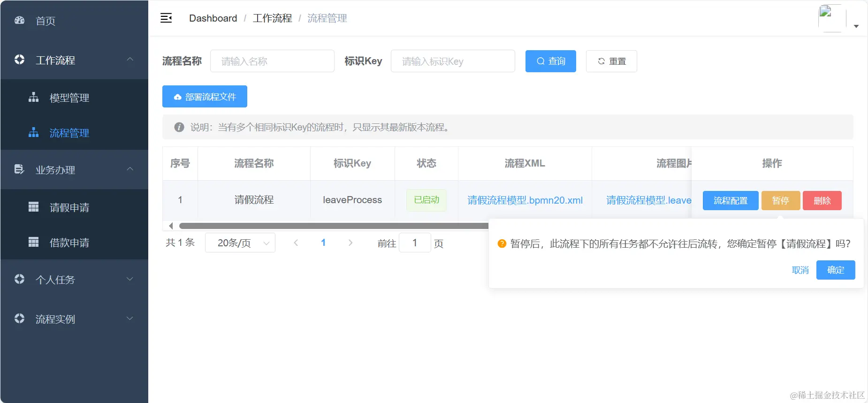868x403 pixels.
Task: Click the 借款申请 table icon
Action: 33,242
